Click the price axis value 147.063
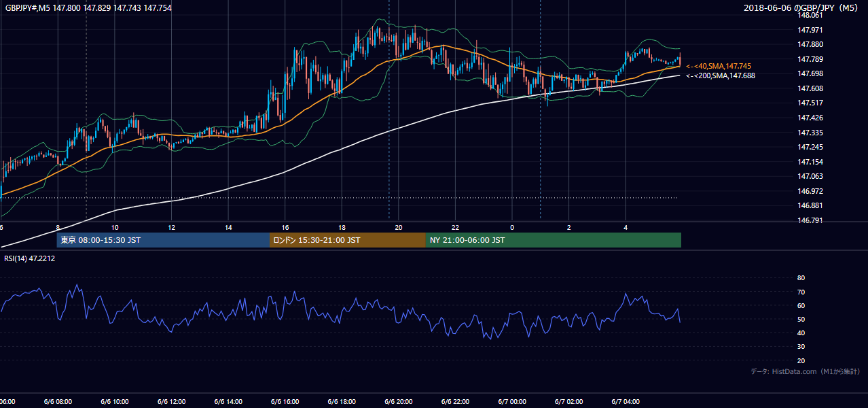Image resolution: width=868 pixels, height=408 pixels. coord(810,177)
